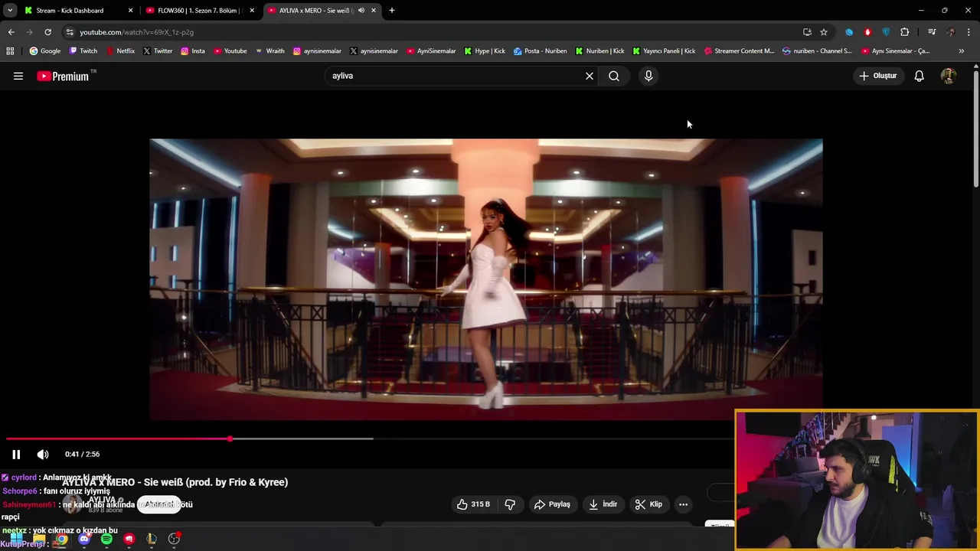Screen dimensions: 980x551
Task: Open the Google bookmark
Action: tap(45, 51)
